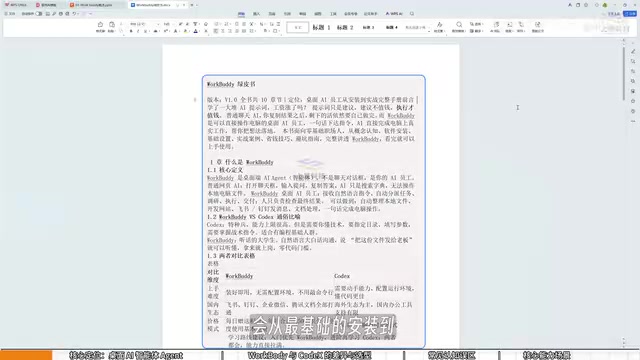The image size is (640, 360).
Task: Open quick access toolbar customize arrow
Action: click(x=91, y=13)
